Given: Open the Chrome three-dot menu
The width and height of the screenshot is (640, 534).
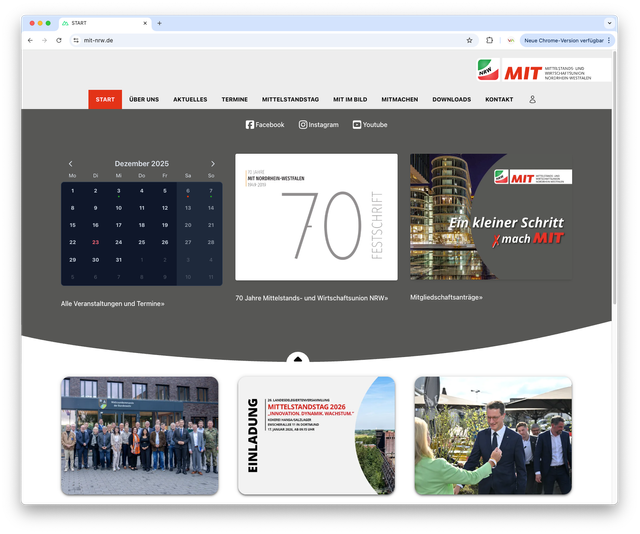Looking at the screenshot, I should 609,40.
